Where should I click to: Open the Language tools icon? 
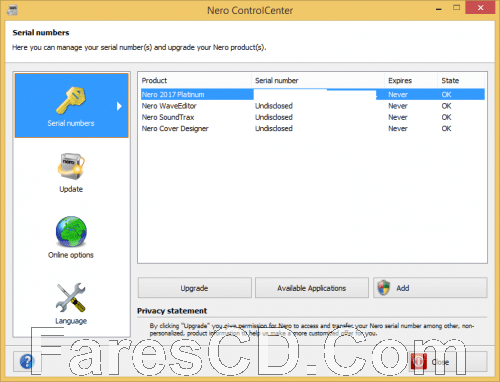click(71, 298)
